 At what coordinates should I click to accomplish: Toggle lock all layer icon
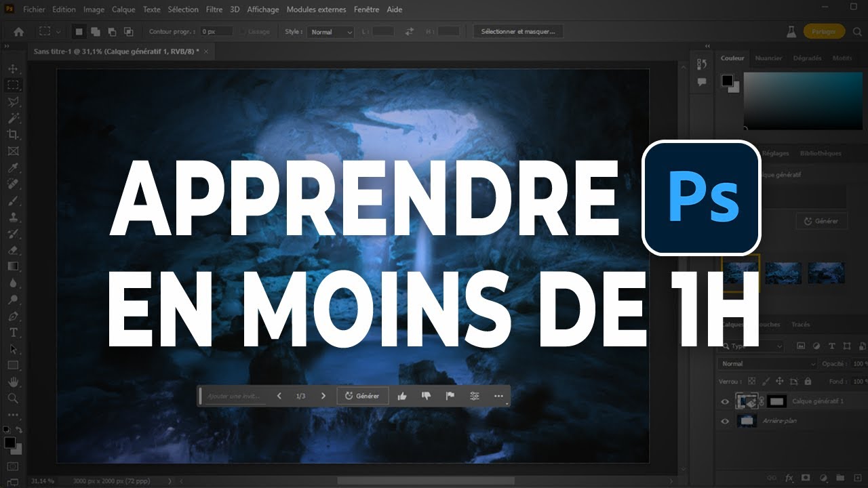click(x=809, y=381)
